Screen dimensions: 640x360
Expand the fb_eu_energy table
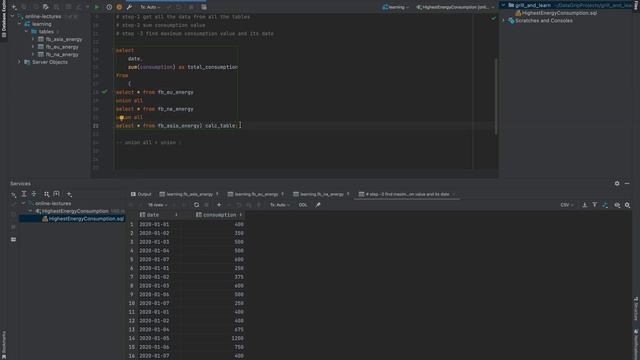click(33, 47)
